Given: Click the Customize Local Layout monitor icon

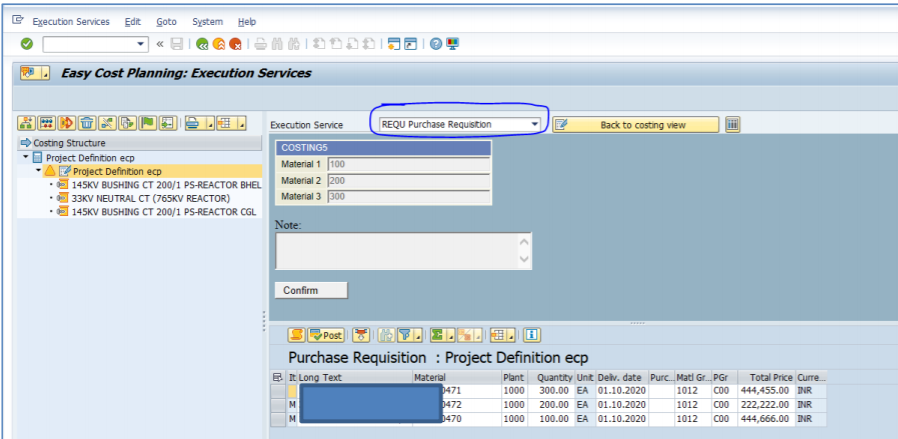Looking at the screenshot, I should point(452,43).
